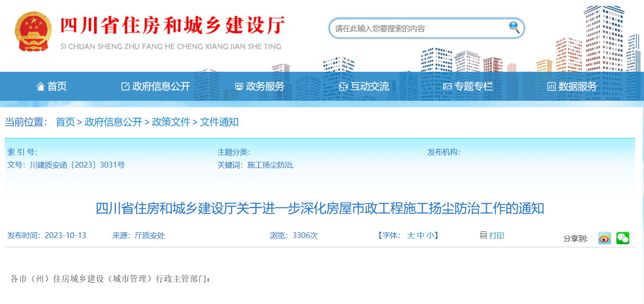Click the 四川省住房和城乡建设厅 emblem logo
Viewport: 644px width, 304px height.
(x=34, y=30)
